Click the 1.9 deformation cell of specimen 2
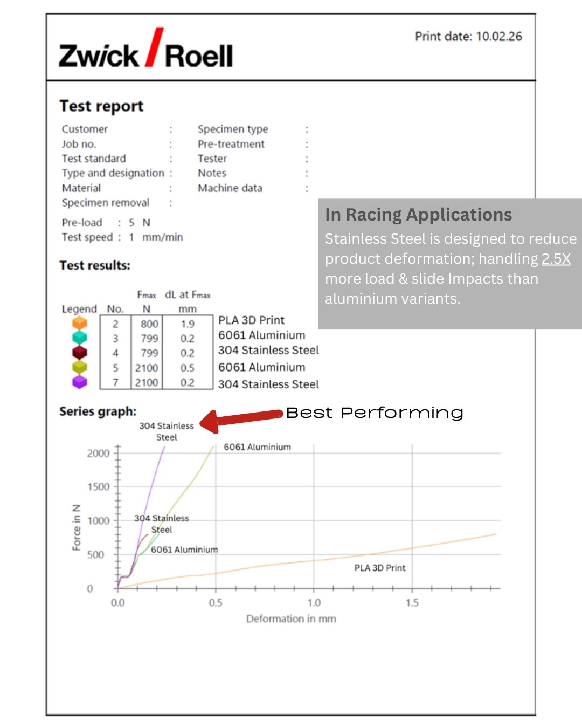The image size is (582, 728). click(x=188, y=324)
